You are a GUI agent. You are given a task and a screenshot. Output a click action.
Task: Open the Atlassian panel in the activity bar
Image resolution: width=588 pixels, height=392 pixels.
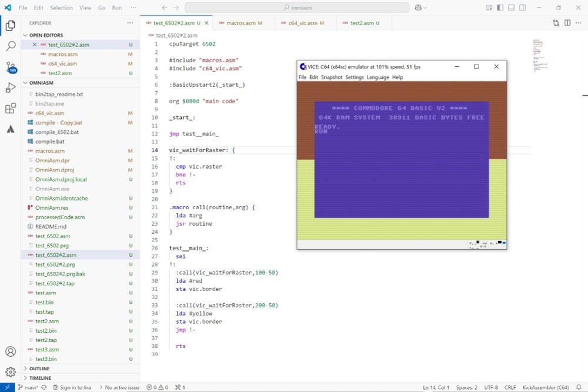pos(11,129)
